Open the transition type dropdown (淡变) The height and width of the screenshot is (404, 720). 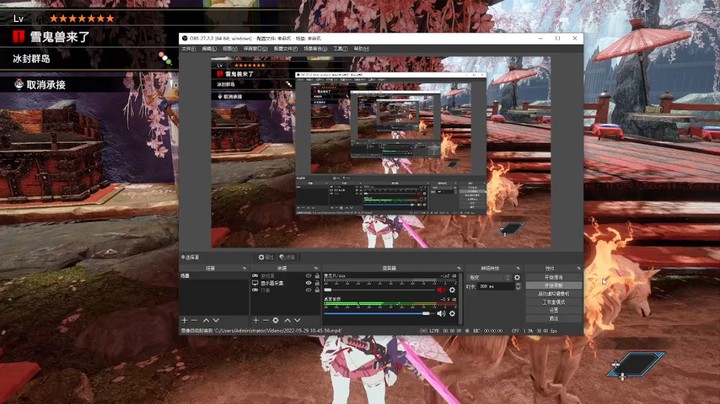pos(489,278)
